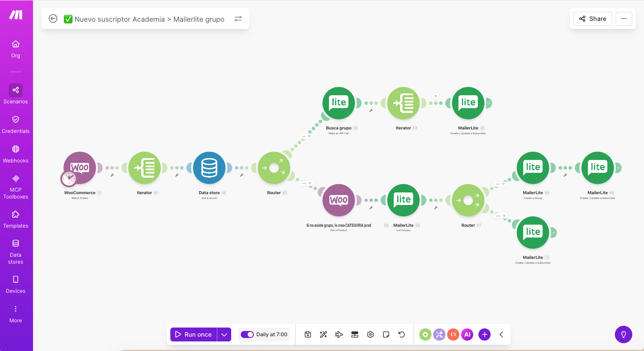Expand the Run once options arrow
The height and width of the screenshot is (351, 644).
(224, 334)
